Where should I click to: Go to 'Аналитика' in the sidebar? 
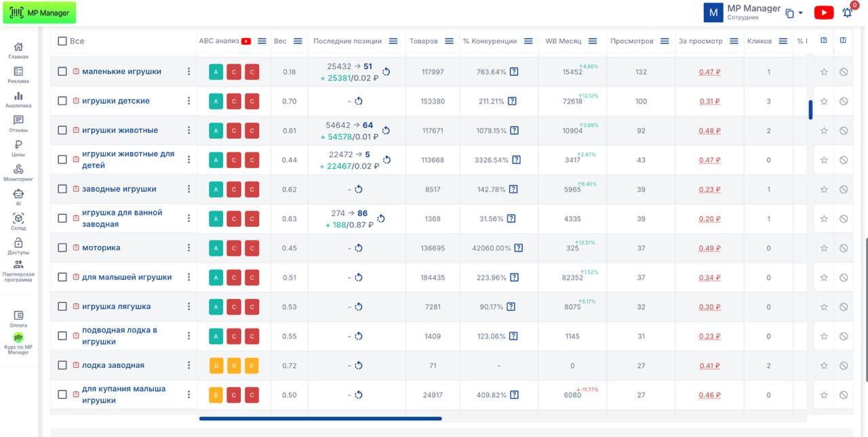pos(18,100)
